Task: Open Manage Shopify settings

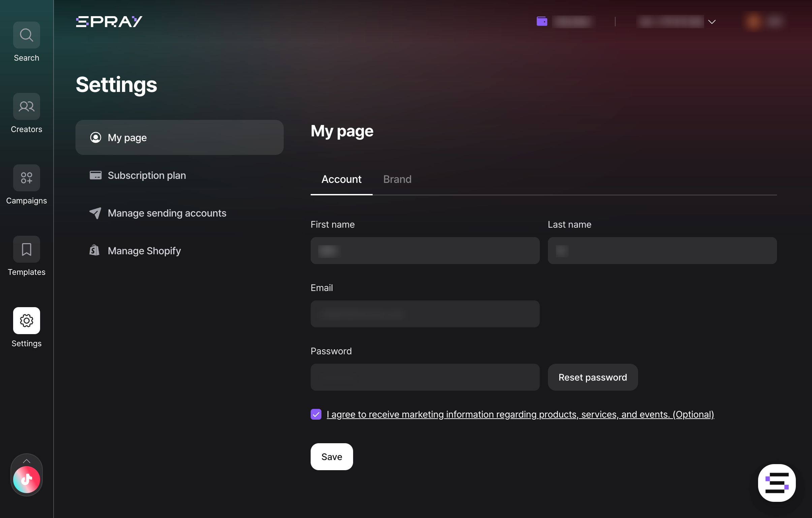Action: (x=144, y=251)
